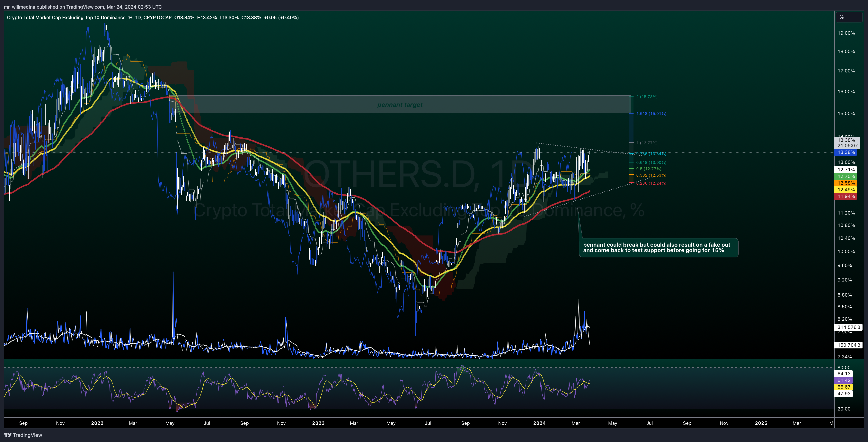Click the fib level label 1.618 (15.01%)

pos(651,114)
